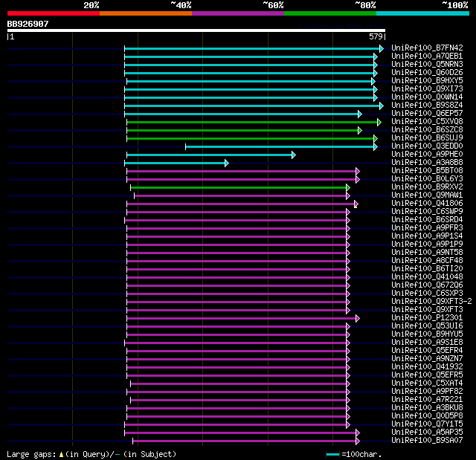This screenshot has width=476, height=460.
Task: Select the UniRef100_P12301 label
Action: click(427, 318)
